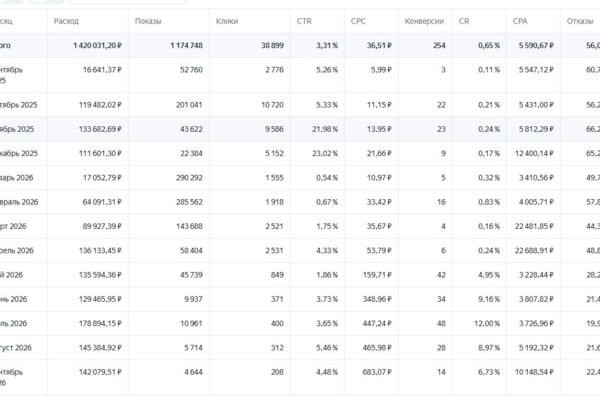
Task: Click the CR column header
Action: tap(464, 21)
